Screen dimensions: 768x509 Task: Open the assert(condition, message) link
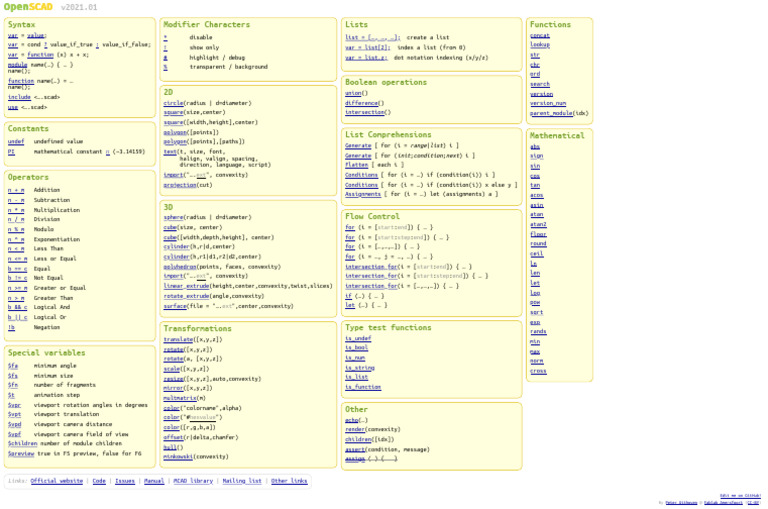(355, 449)
